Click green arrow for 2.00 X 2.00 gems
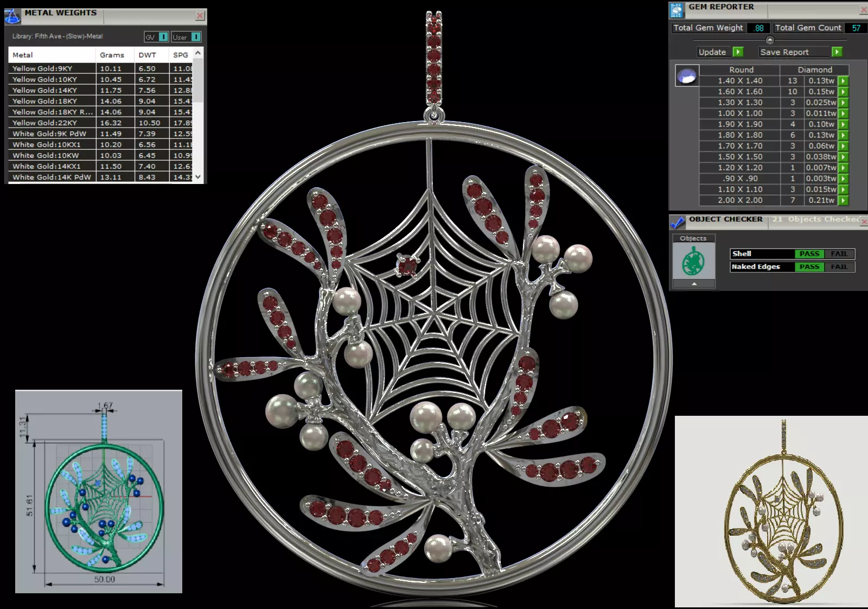Viewport: 868px width, 609px height. pos(843,200)
